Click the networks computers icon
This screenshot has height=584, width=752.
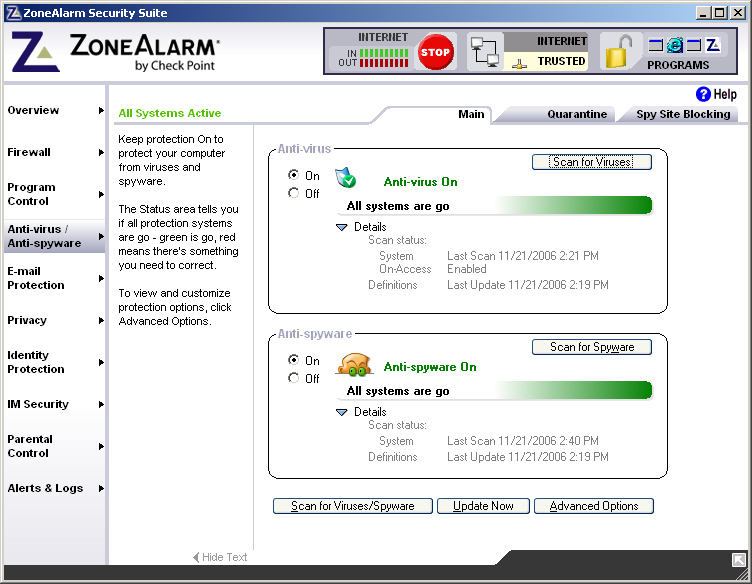484,52
